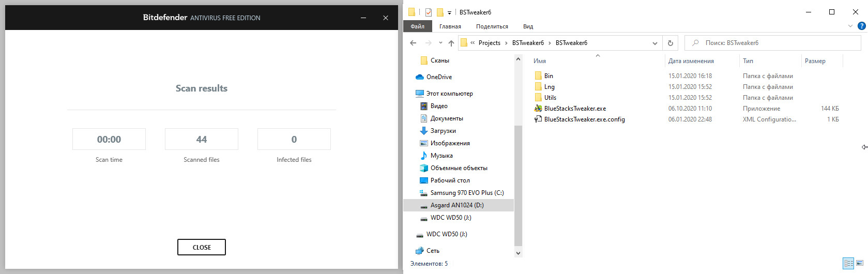Screen dimensions: 868x274
Task: Open Explorer help question mark icon
Action: (x=861, y=26)
